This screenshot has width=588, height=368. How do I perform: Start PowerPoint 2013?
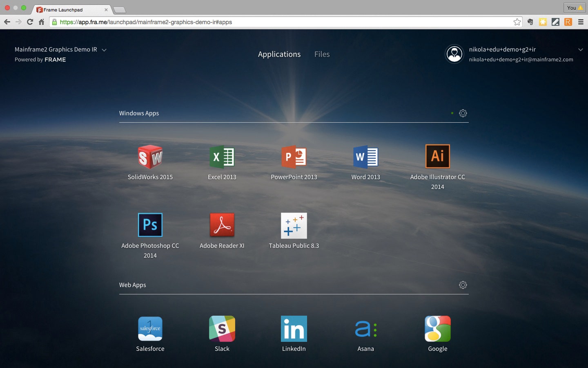click(294, 157)
